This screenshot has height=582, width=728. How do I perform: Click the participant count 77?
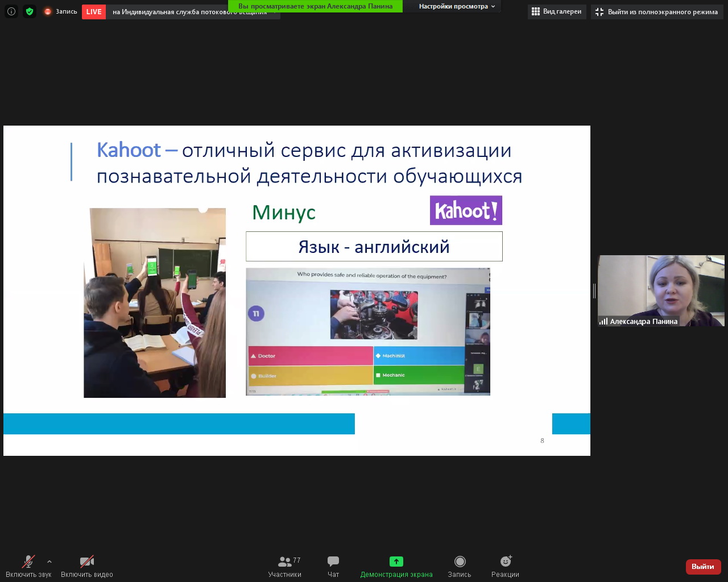[296, 560]
